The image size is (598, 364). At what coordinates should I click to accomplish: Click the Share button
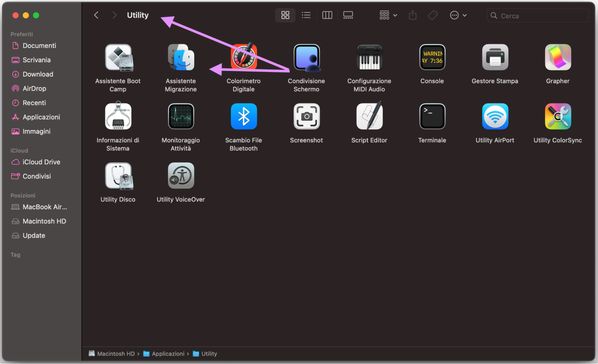click(413, 15)
